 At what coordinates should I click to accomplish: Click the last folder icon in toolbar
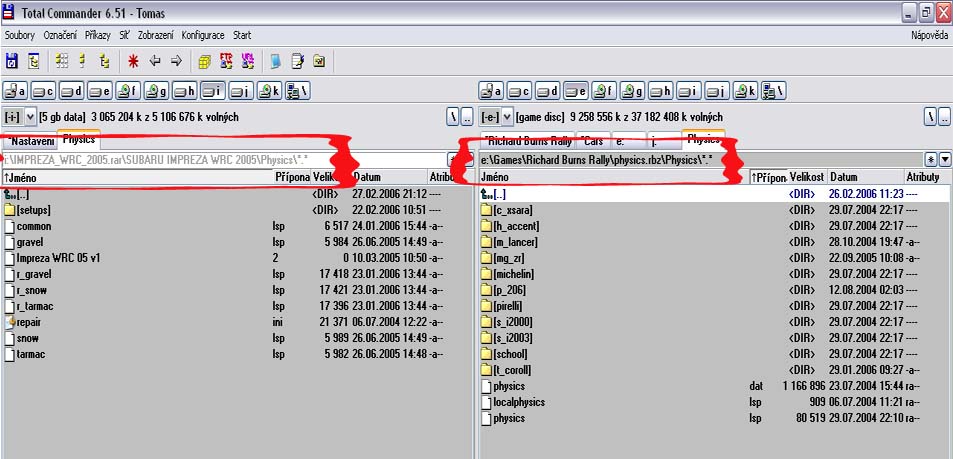pyautogui.click(x=319, y=61)
